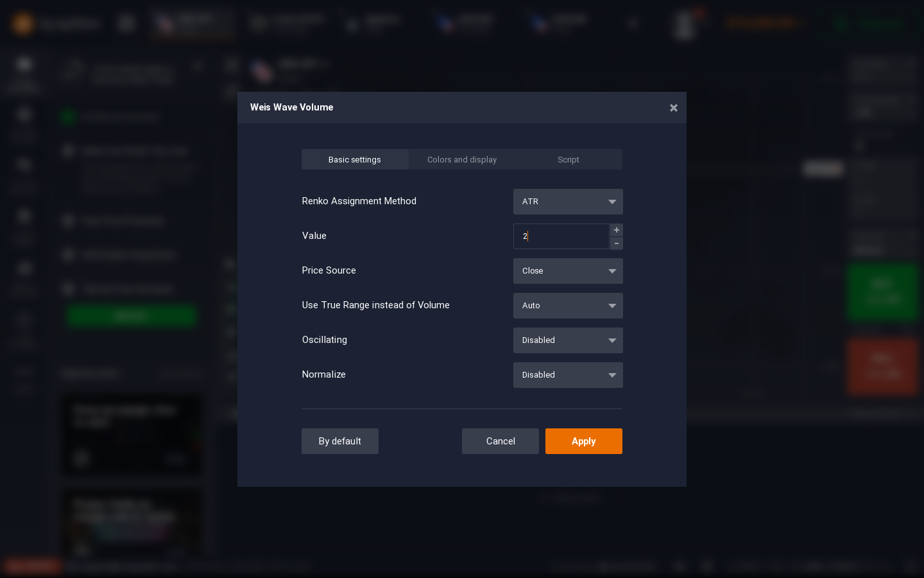Switch to the Basic settings tab

(355, 159)
